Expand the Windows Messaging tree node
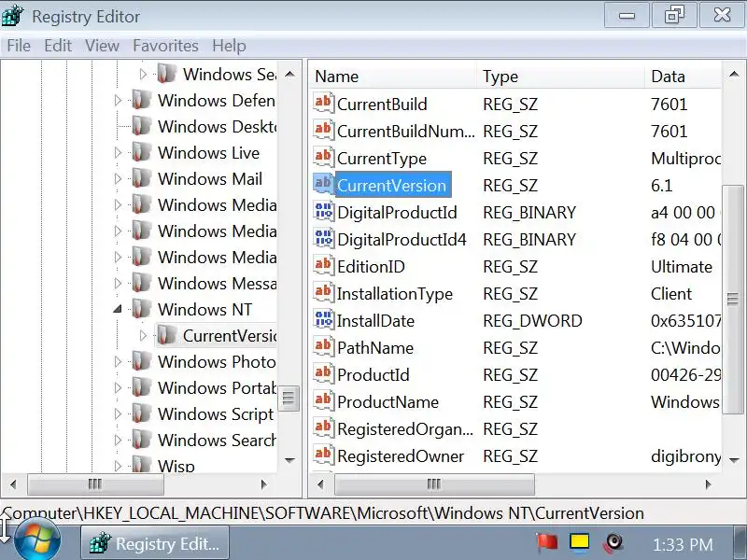This screenshot has height=560, width=747. (x=118, y=284)
